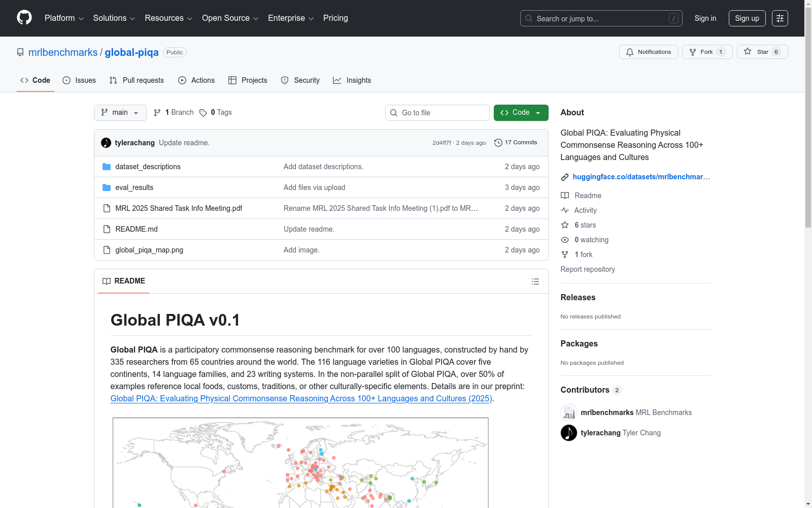
Task: Open MRL 2025 Shared Task Info Meeting.pdf
Action: point(179,208)
